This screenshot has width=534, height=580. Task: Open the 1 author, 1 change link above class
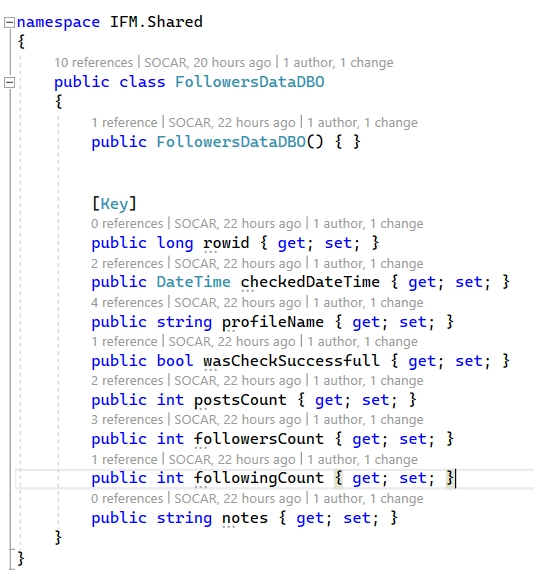click(338, 63)
